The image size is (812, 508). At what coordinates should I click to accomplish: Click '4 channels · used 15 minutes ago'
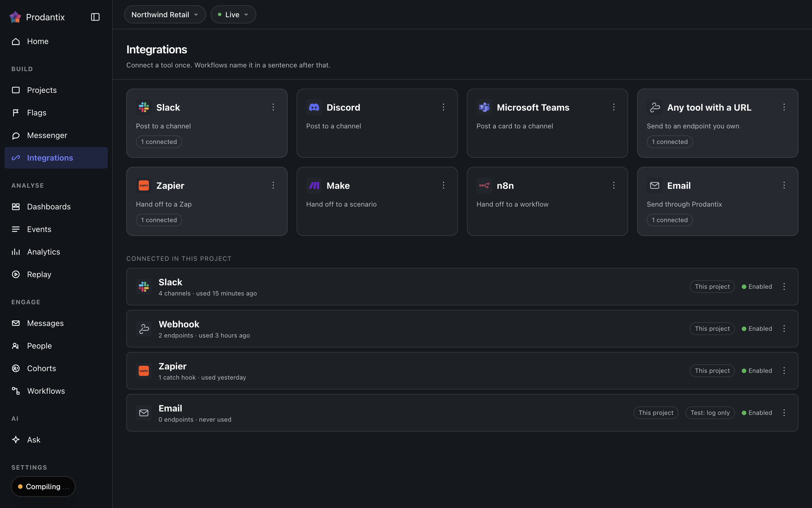coord(208,293)
